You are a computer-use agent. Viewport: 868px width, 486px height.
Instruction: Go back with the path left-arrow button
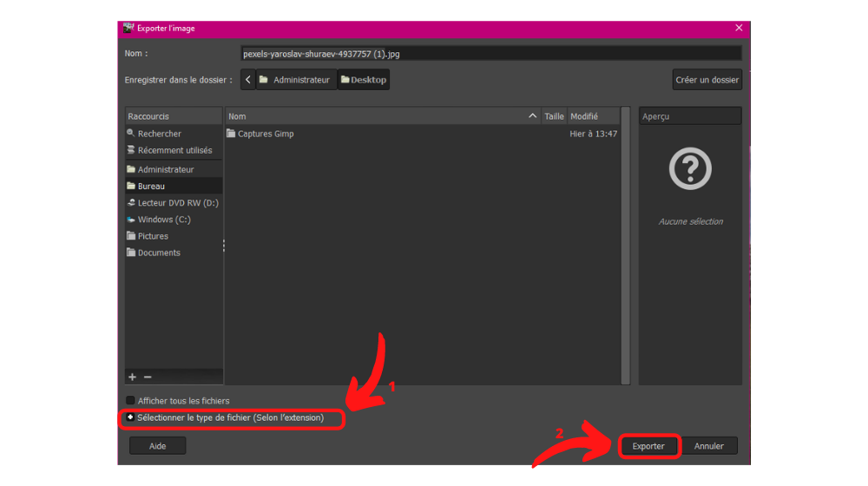pyautogui.click(x=247, y=80)
